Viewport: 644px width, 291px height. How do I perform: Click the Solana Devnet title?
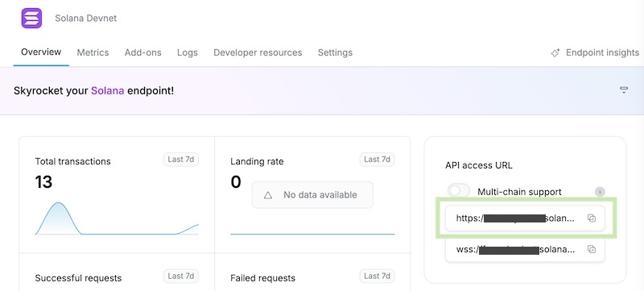pos(86,19)
